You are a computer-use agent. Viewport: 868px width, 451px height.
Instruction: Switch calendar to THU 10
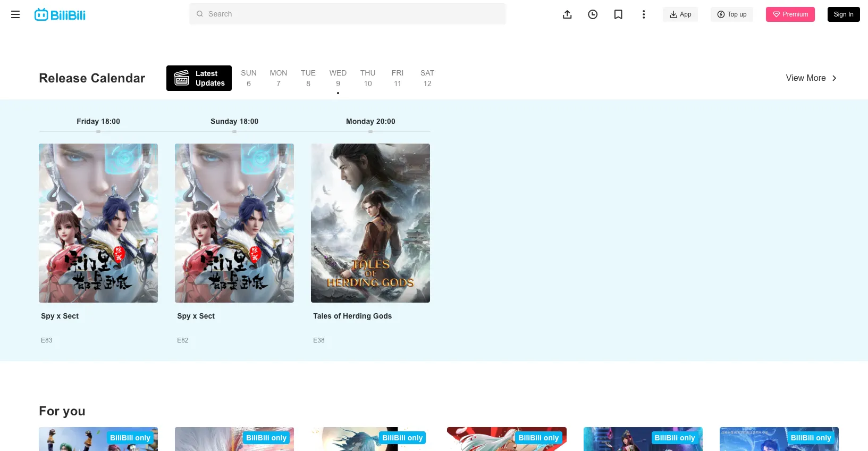[x=368, y=78]
